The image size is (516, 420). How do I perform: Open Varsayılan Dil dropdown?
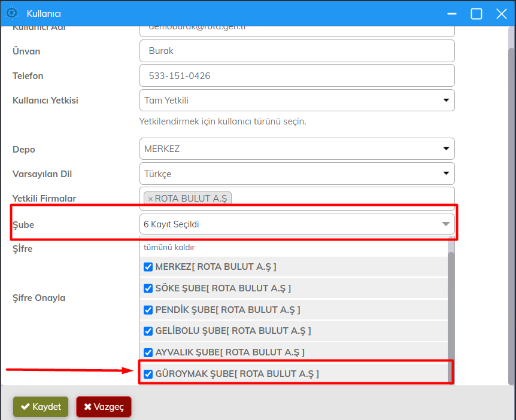[x=296, y=174]
